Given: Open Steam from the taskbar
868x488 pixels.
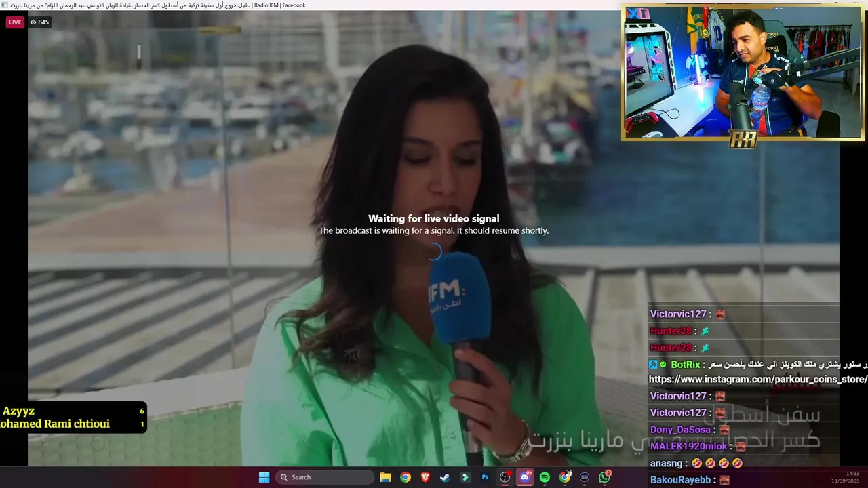Looking at the screenshot, I should (x=445, y=477).
